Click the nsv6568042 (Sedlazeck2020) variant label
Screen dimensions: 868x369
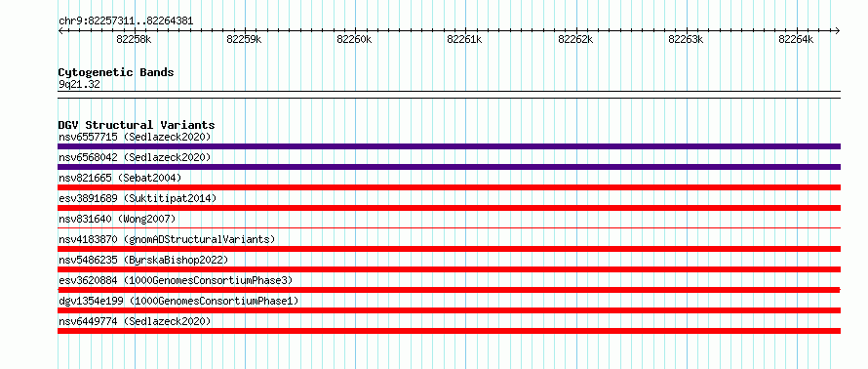pos(135,157)
